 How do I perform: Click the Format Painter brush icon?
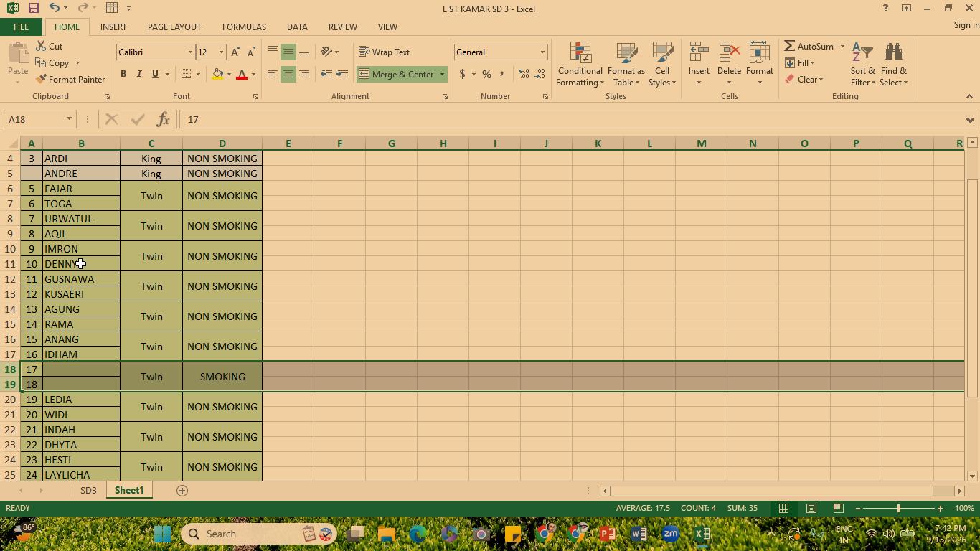pos(41,80)
